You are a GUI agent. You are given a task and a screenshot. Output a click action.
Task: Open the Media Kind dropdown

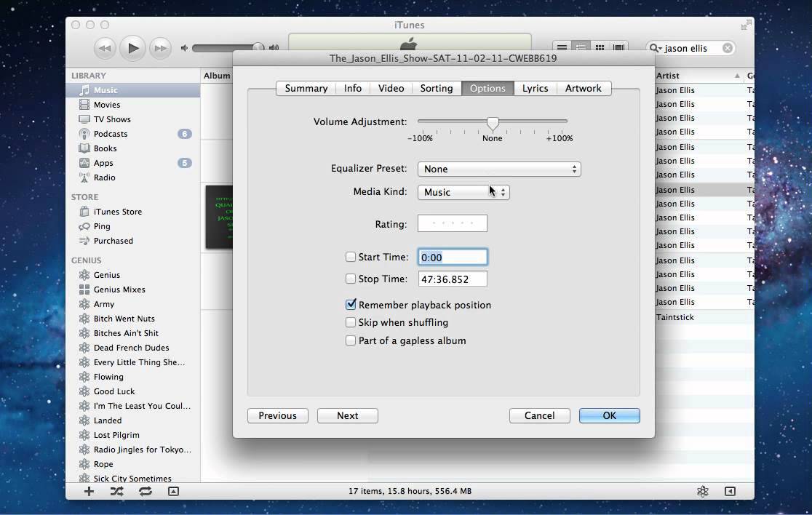coord(463,192)
